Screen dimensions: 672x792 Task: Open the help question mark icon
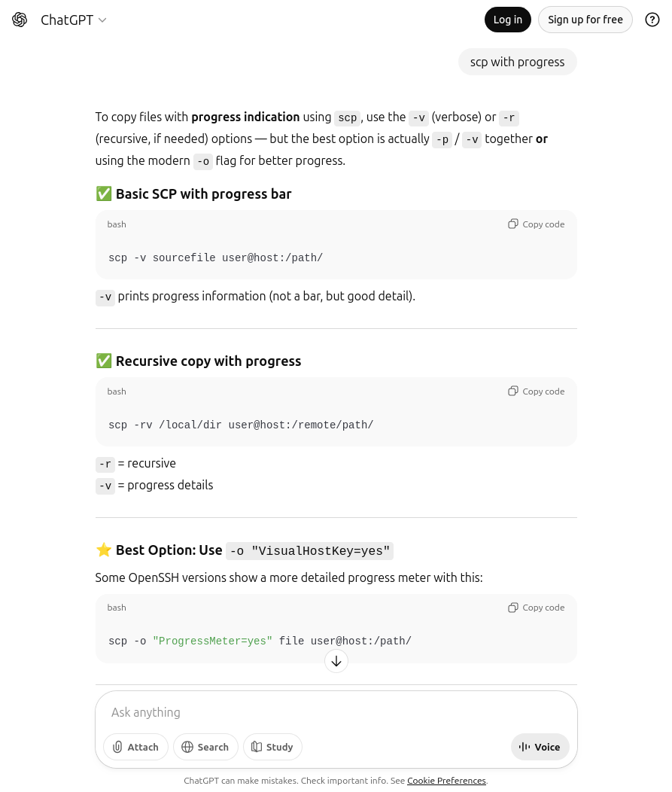coord(652,20)
